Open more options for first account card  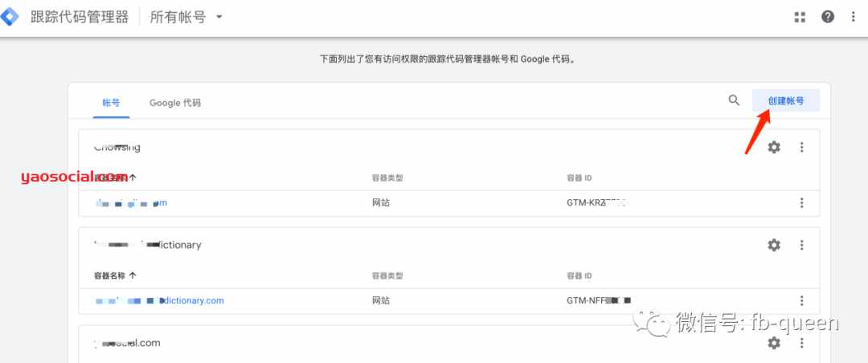click(801, 147)
